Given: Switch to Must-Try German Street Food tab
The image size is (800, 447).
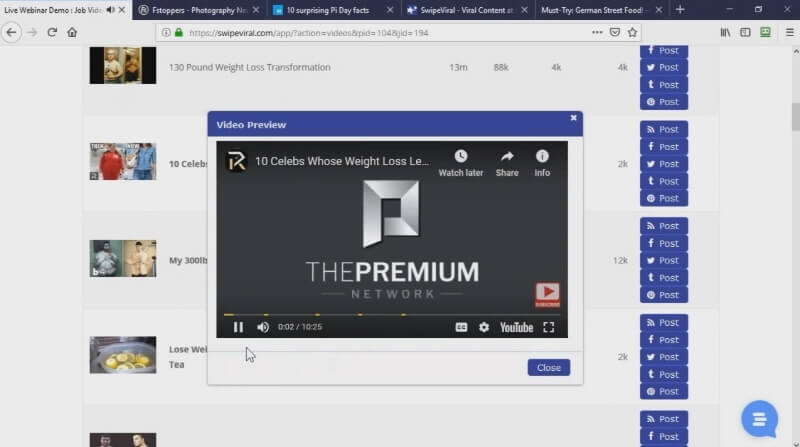Looking at the screenshot, I should (x=593, y=10).
